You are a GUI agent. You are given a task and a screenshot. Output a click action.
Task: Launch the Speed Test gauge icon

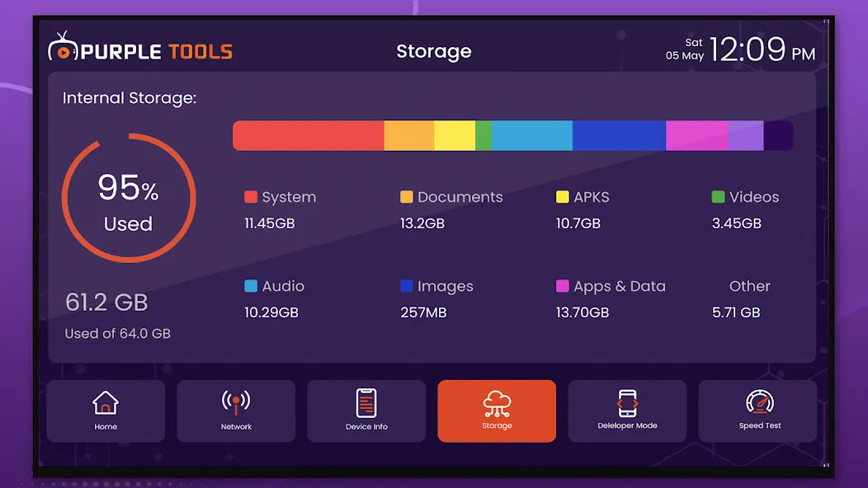pos(759,402)
